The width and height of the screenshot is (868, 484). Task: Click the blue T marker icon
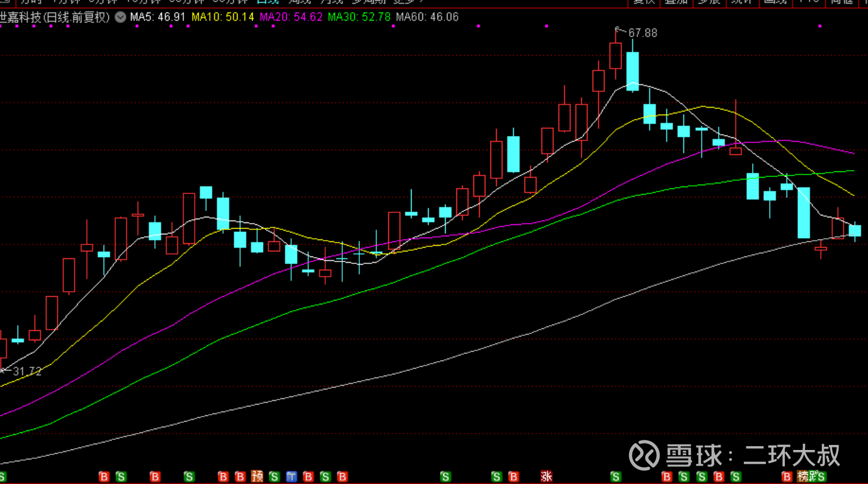(291, 476)
